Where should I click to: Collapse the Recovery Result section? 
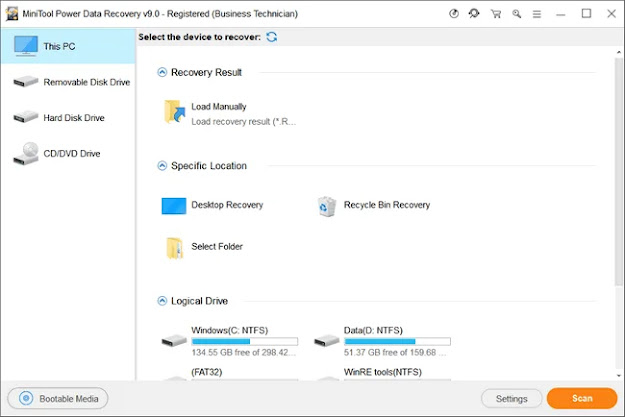tap(162, 72)
